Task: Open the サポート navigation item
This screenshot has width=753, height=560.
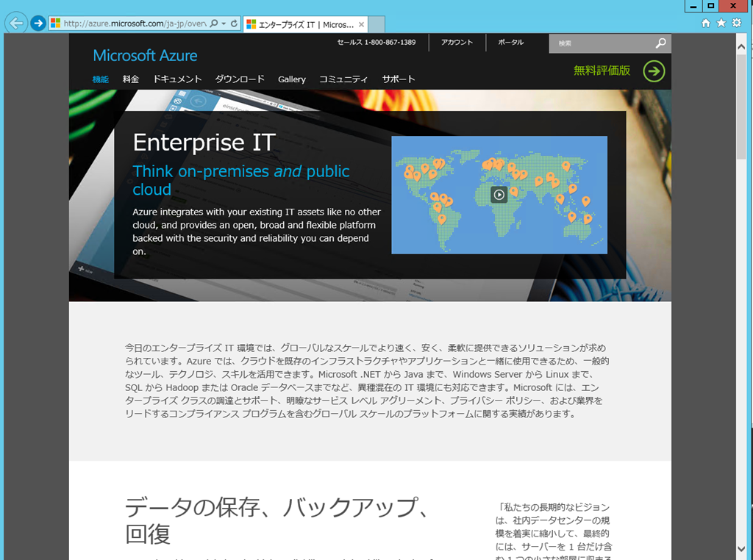Action: pyautogui.click(x=399, y=79)
